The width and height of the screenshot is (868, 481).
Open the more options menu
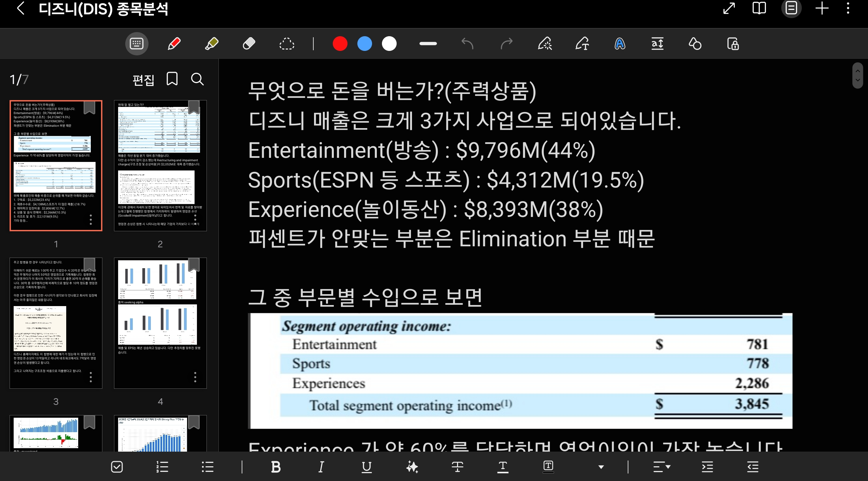(848, 8)
